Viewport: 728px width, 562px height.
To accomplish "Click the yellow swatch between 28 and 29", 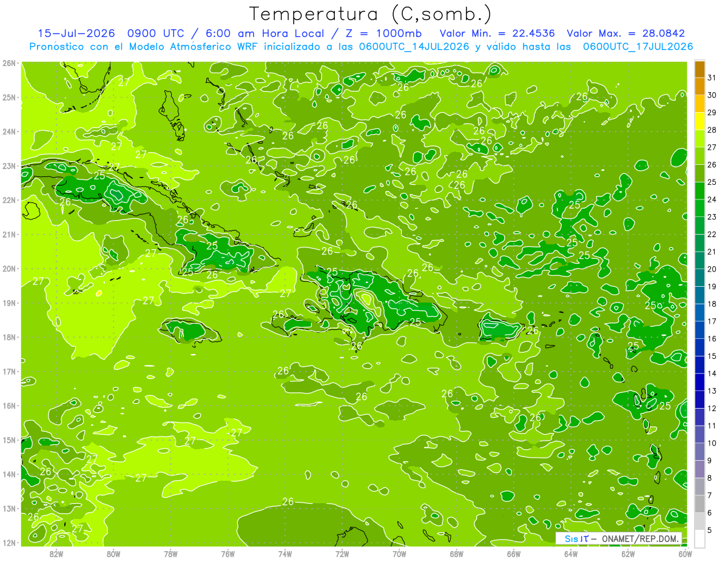I will 699,121.
